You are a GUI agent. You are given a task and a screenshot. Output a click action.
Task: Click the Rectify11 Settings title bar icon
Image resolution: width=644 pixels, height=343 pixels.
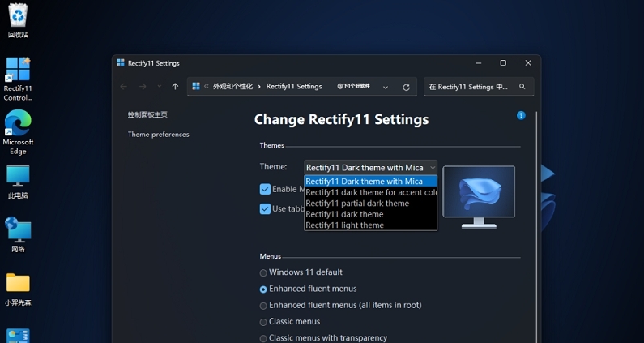pyautogui.click(x=121, y=63)
